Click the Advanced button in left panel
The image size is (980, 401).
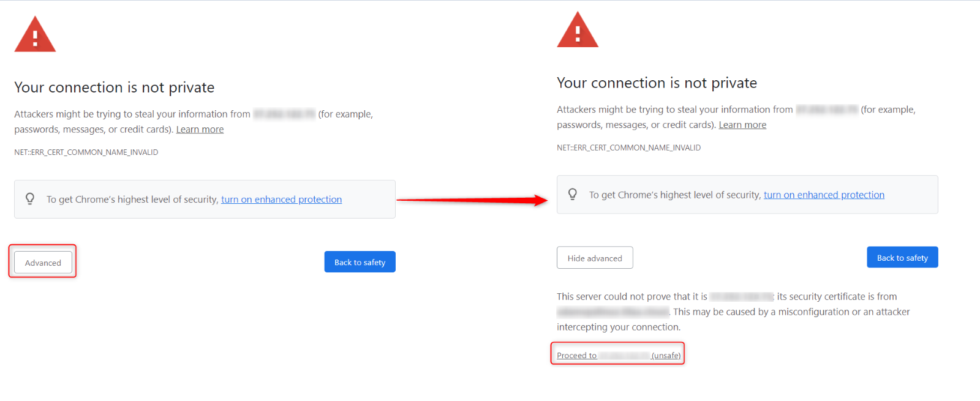43,263
